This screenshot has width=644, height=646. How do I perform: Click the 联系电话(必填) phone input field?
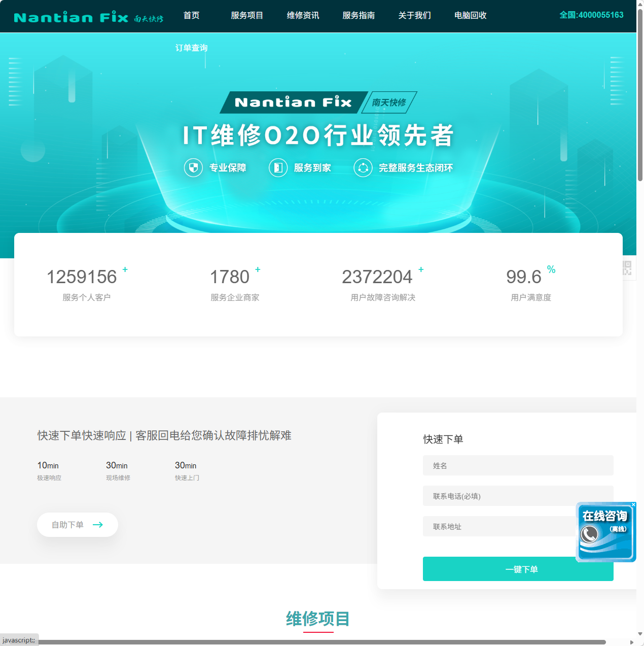point(518,496)
